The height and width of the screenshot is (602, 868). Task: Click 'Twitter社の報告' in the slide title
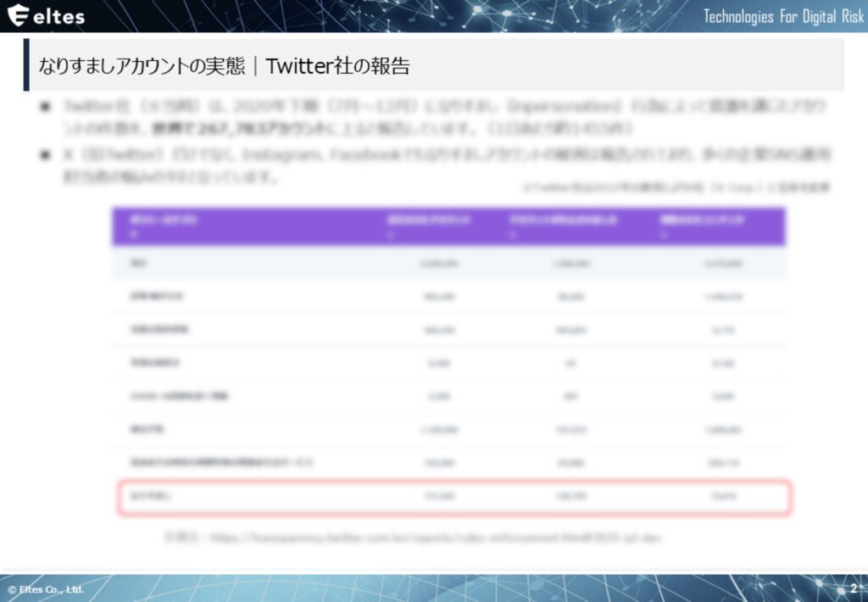click(x=337, y=66)
